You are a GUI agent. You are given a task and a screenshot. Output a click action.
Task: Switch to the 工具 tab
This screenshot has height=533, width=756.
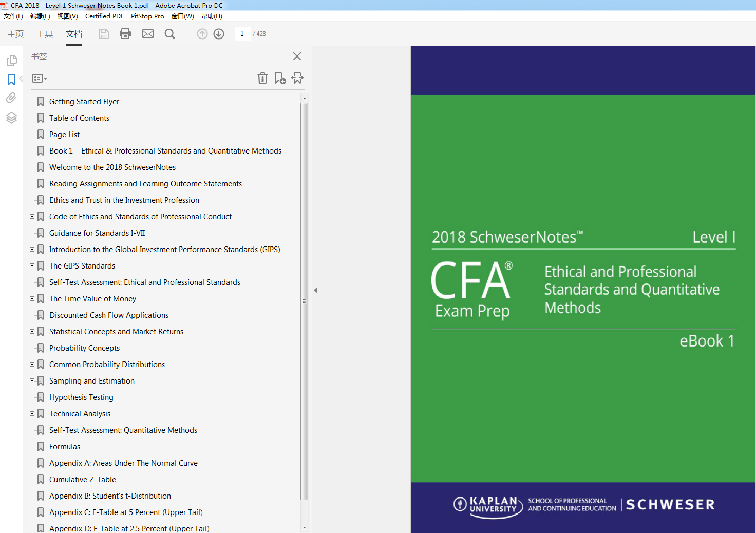(x=45, y=34)
